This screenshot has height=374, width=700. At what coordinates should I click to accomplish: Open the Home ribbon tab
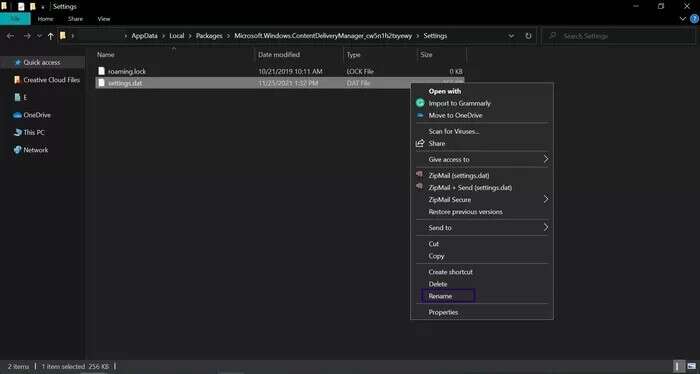click(46, 19)
